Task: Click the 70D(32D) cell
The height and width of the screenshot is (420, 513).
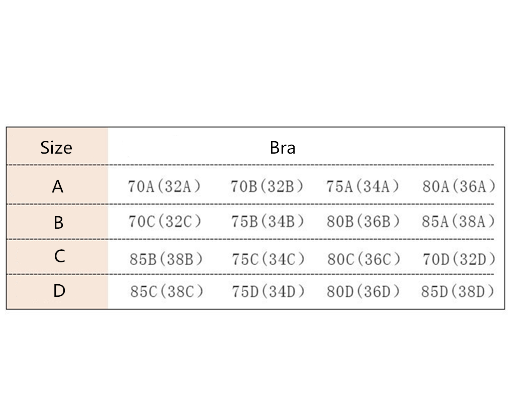Action: [459, 259]
